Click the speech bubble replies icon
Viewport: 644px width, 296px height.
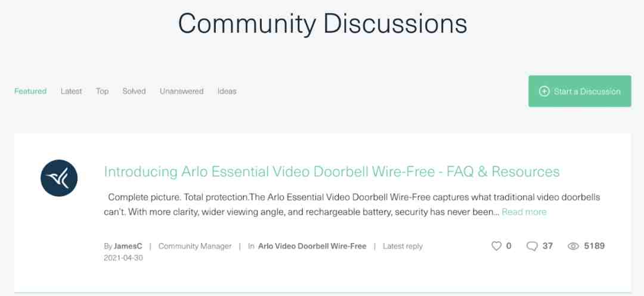coord(532,247)
